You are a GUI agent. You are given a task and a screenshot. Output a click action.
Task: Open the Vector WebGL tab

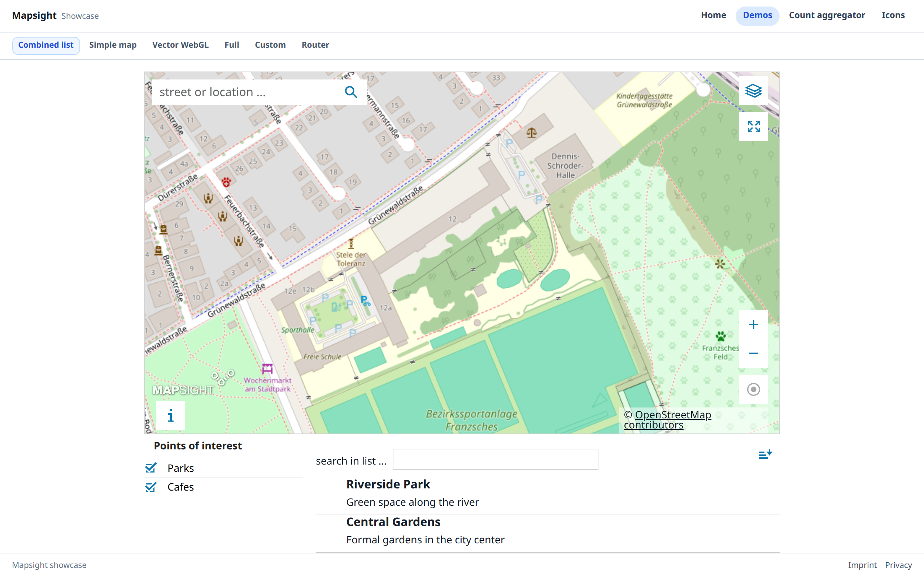(x=180, y=45)
